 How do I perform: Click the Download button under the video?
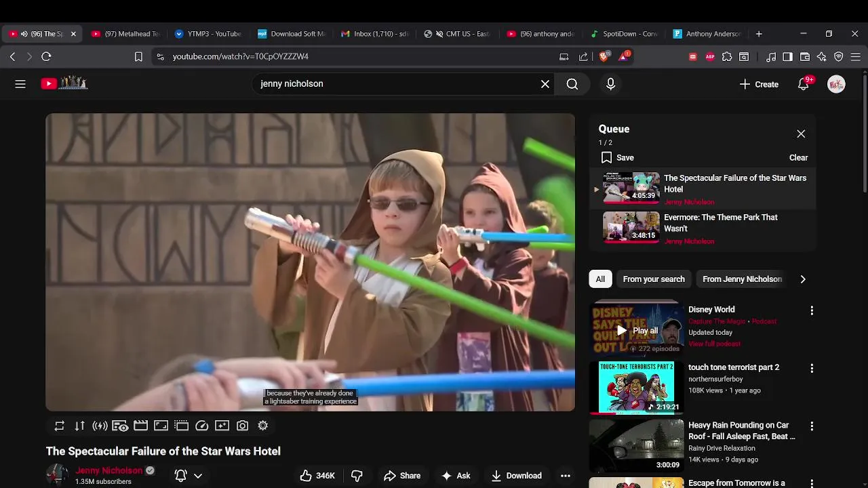point(517,476)
